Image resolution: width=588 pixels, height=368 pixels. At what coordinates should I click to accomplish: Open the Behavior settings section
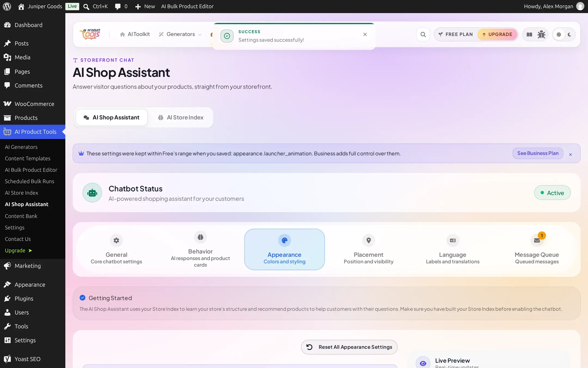[200, 249]
